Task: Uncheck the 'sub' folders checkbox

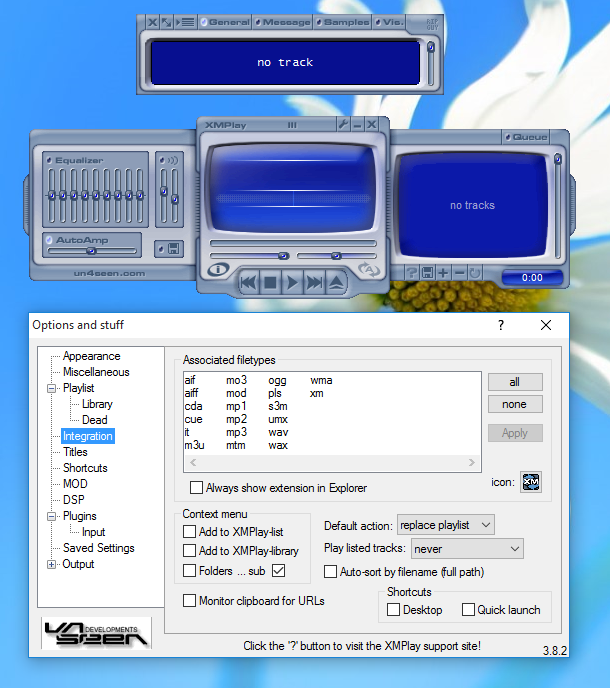Action: (x=279, y=570)
